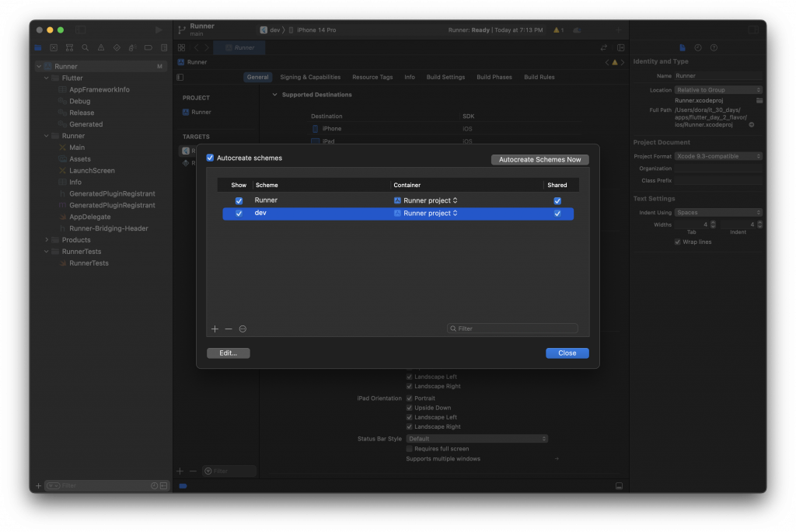The image size is (796, 532).
Task: Open the Debug navigator icon
Action: [132, 47]
